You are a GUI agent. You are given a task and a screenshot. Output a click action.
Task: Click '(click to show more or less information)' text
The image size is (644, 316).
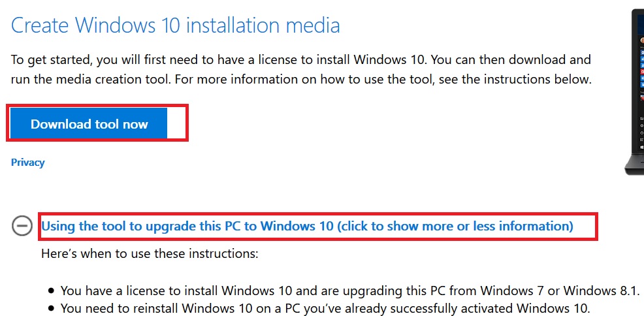tap(455, 226)
